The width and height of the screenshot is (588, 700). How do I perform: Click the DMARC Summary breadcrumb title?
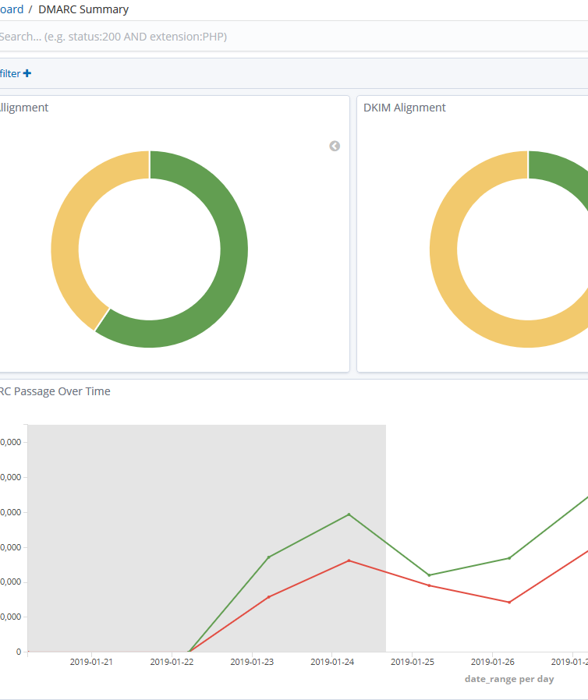(83, 9)
